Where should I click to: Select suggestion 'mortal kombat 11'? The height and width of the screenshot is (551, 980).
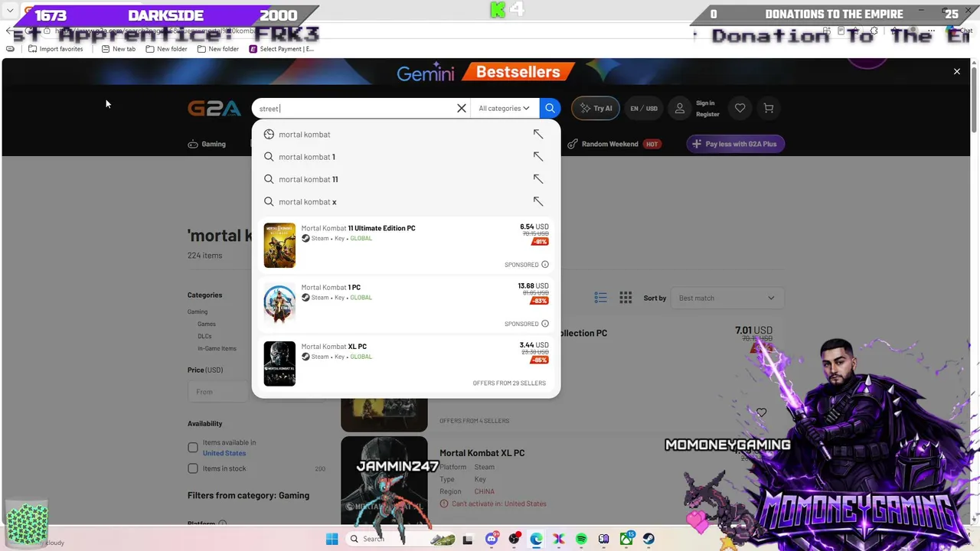[309, 179]
